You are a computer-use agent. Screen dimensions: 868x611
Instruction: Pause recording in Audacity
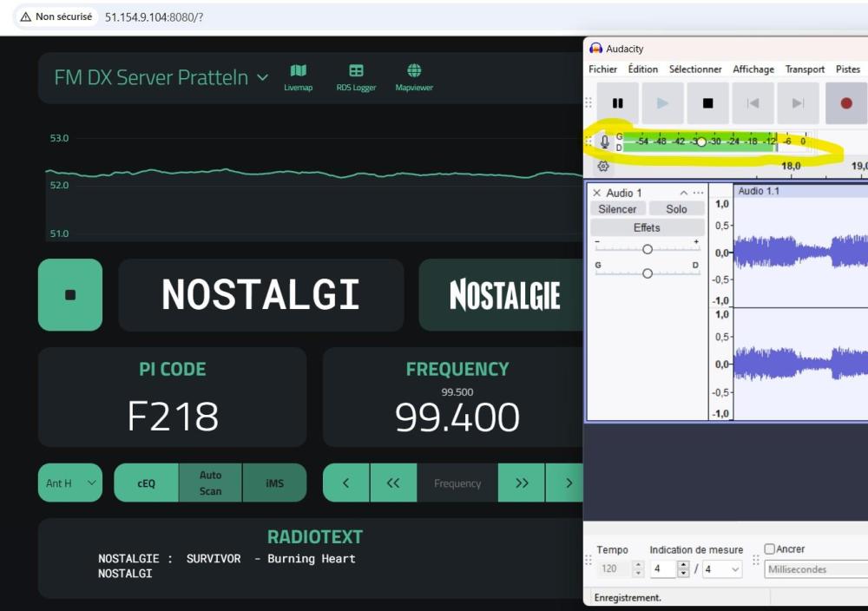618,103
